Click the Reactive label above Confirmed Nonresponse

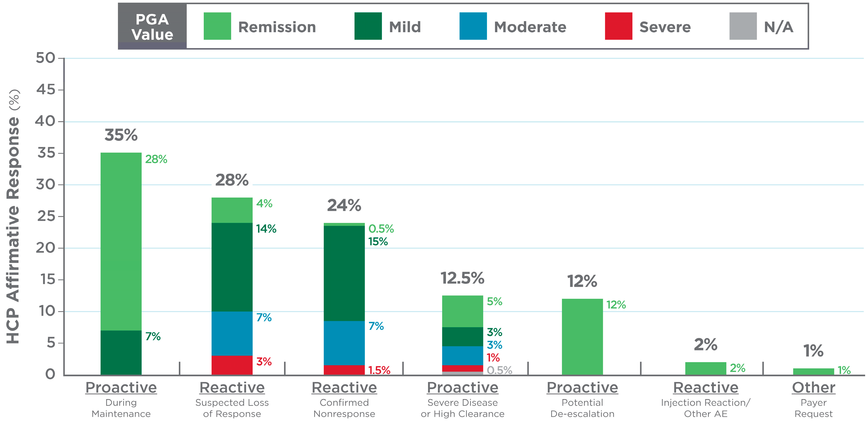pyautogui.click(x=344, y=387)
